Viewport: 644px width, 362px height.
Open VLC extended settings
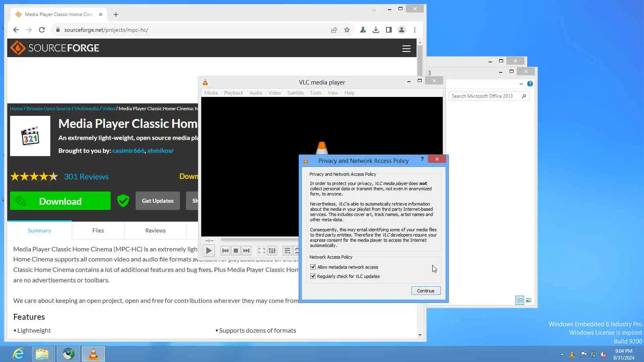coord(272,251)
